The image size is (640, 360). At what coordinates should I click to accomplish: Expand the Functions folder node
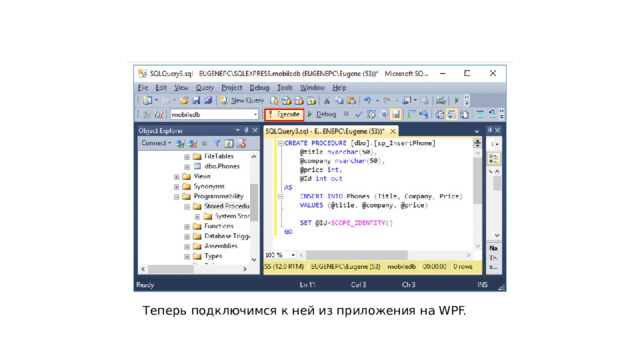point(187,227)
